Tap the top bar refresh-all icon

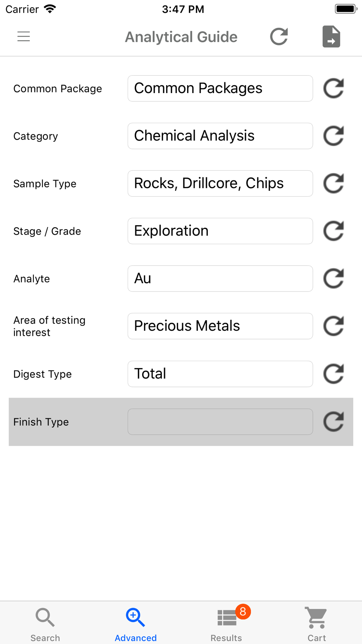pos(279,37)
